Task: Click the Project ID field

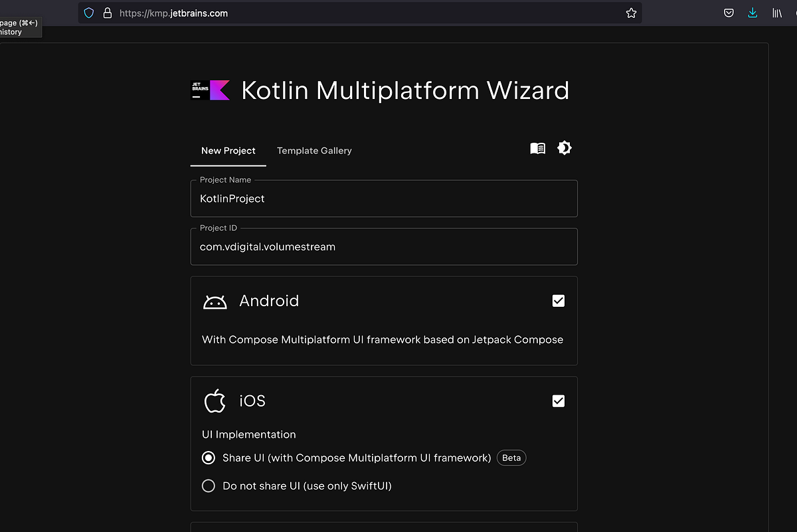Action: click(x=384, y=246)
